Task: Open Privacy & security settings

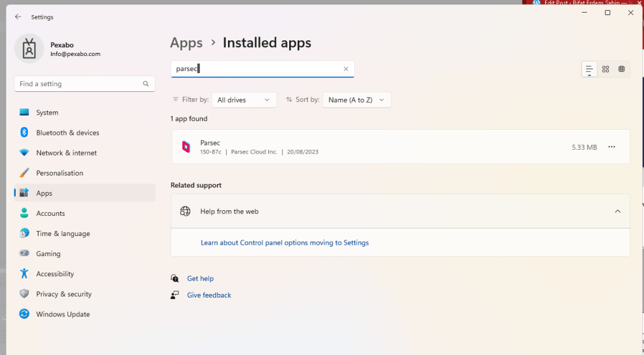Action: 84,293
